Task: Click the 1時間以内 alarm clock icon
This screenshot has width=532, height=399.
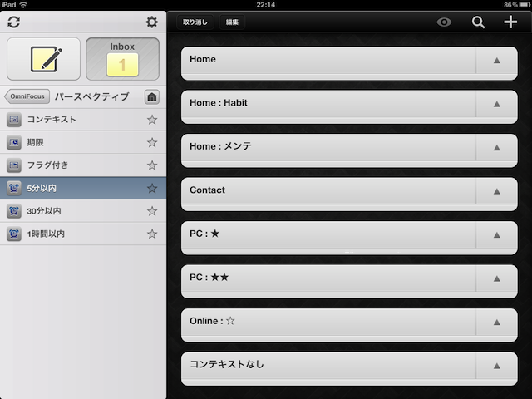Action: pos(14,234)
